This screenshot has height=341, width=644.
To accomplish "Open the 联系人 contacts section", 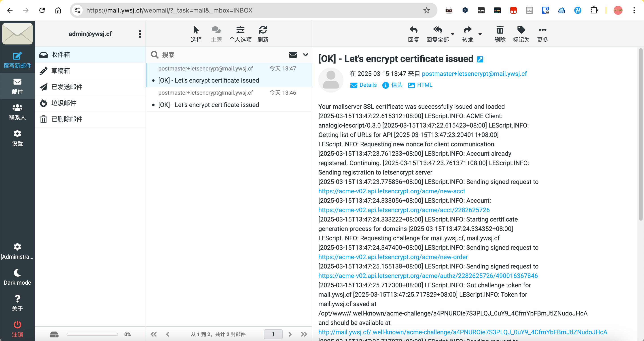I will click(x=17, y=112).
